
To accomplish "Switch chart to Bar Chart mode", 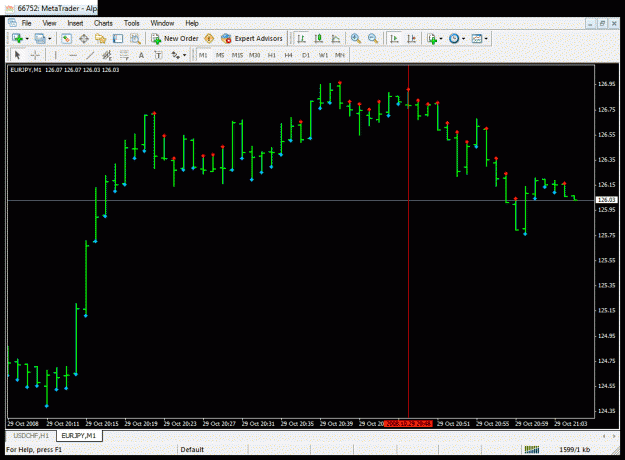I will pos(302,39).
